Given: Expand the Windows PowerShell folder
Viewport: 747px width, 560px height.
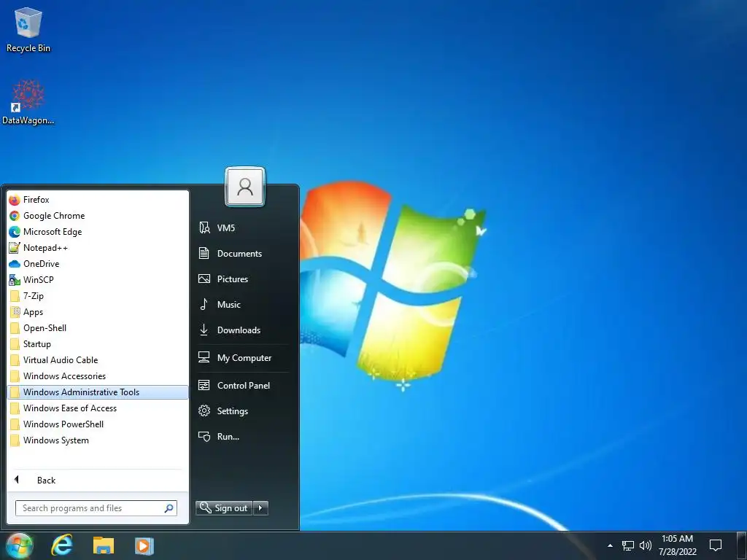Looking at the screenshot, I should tap(98, 424).
